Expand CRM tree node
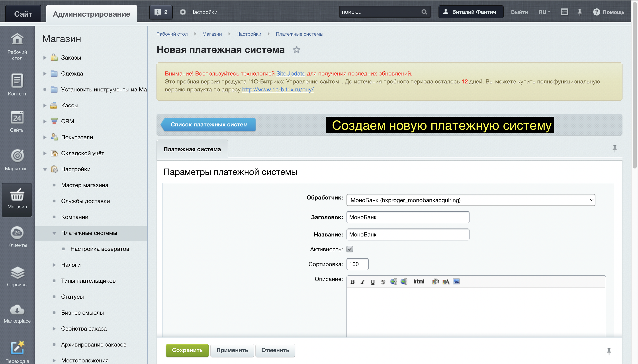Image resolution: width=638 pixels, height=364 pixels. [45, 122]
